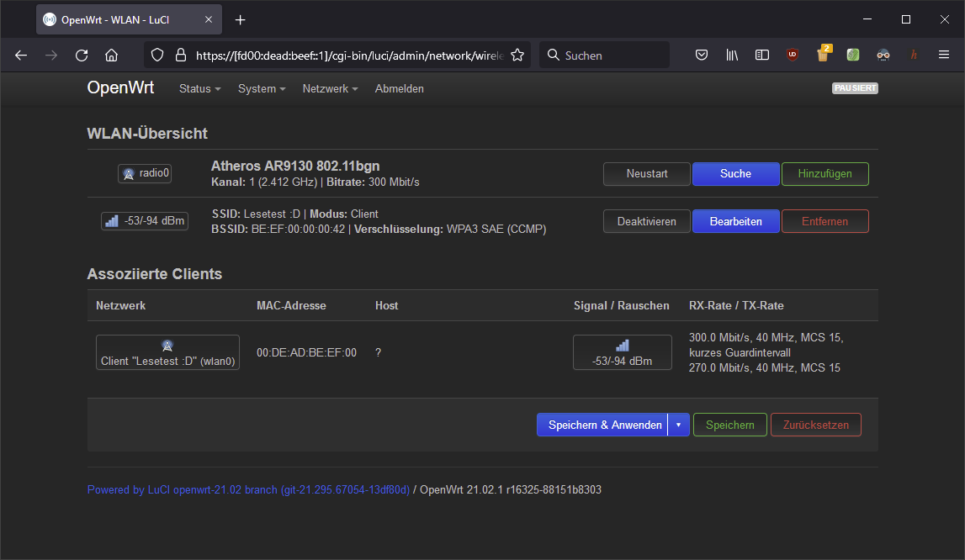The image size is (965, 560).
Task: Click the Signal / Rauschen column header
Action: (x=621, y=306)
